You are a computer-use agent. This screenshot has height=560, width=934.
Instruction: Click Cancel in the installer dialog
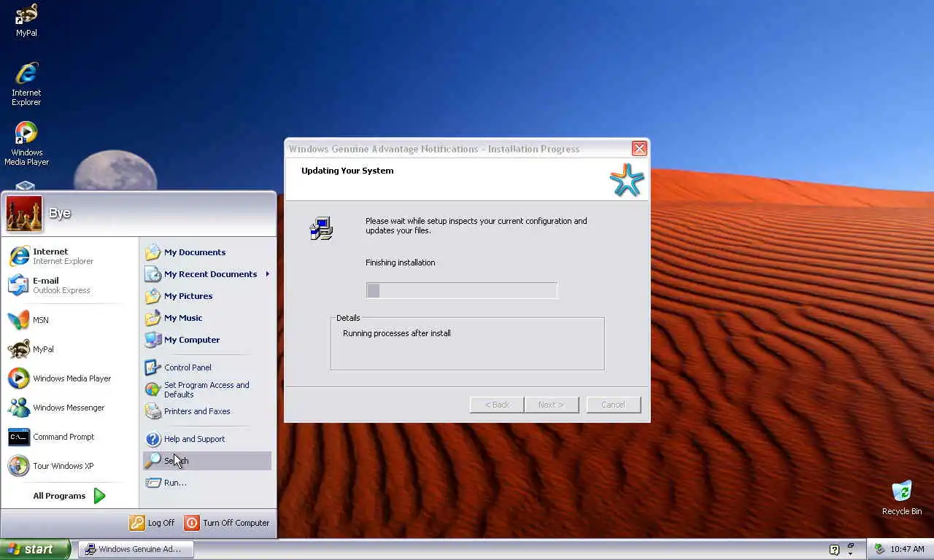(613, 405)
